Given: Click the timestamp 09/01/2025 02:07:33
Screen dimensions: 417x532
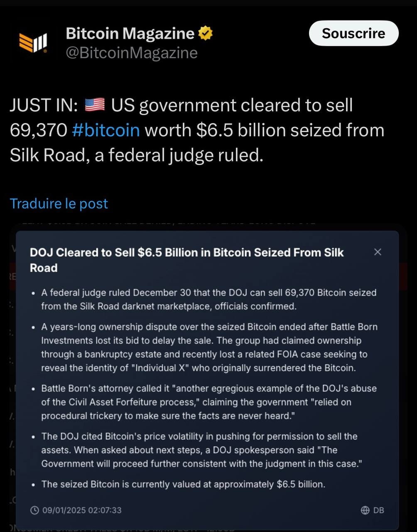Looking at the screenshot, I should click(81, 510).
